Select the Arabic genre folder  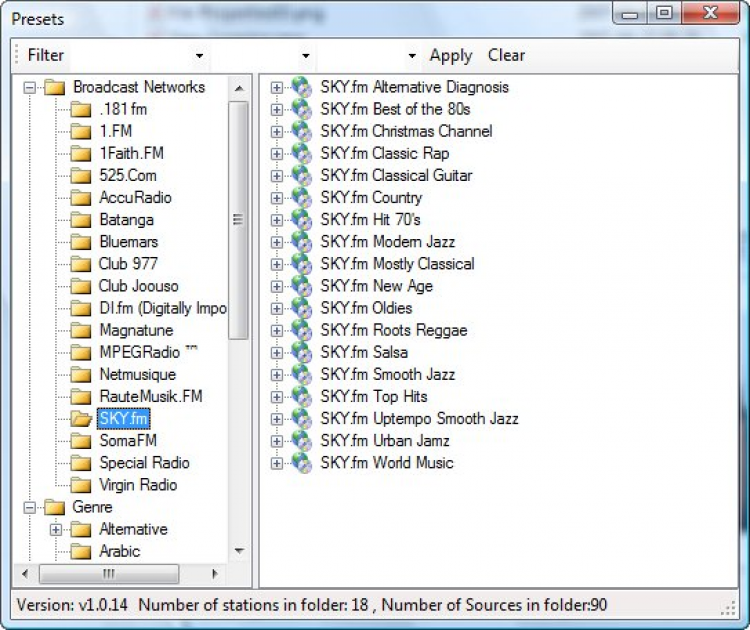coord(120,551)
